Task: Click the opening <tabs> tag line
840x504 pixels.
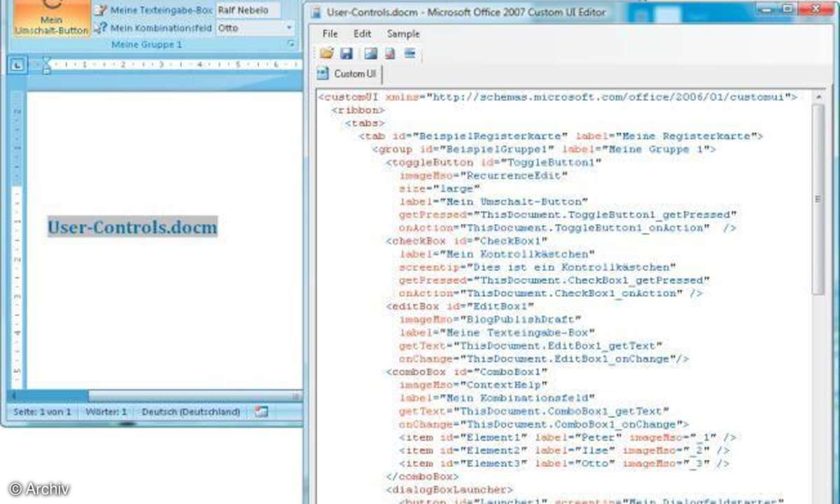Action: (x=365, y=123)
